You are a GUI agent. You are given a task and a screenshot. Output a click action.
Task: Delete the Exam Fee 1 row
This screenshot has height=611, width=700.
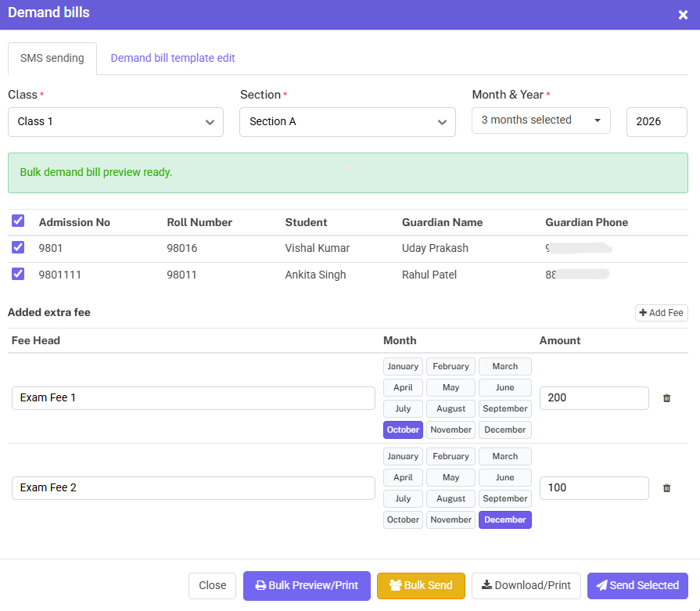(666, 398)
